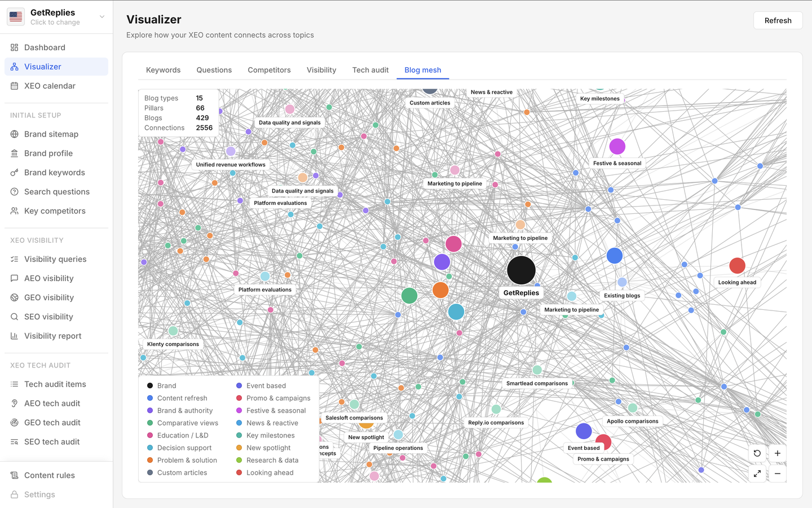Click the Pipeline operations label
Screen dimensions: 812x508
[x=398, y=448]
